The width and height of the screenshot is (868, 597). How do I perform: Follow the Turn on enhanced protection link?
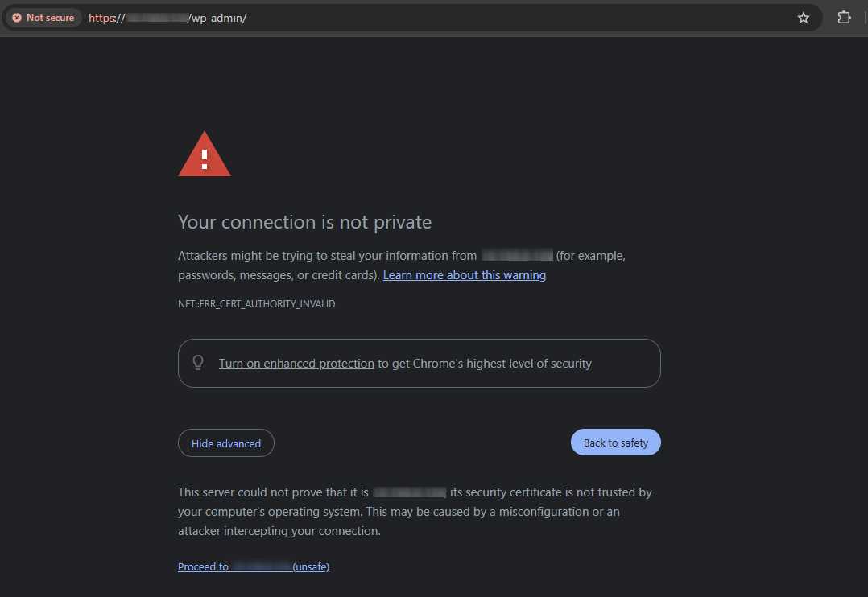(296, 364)
